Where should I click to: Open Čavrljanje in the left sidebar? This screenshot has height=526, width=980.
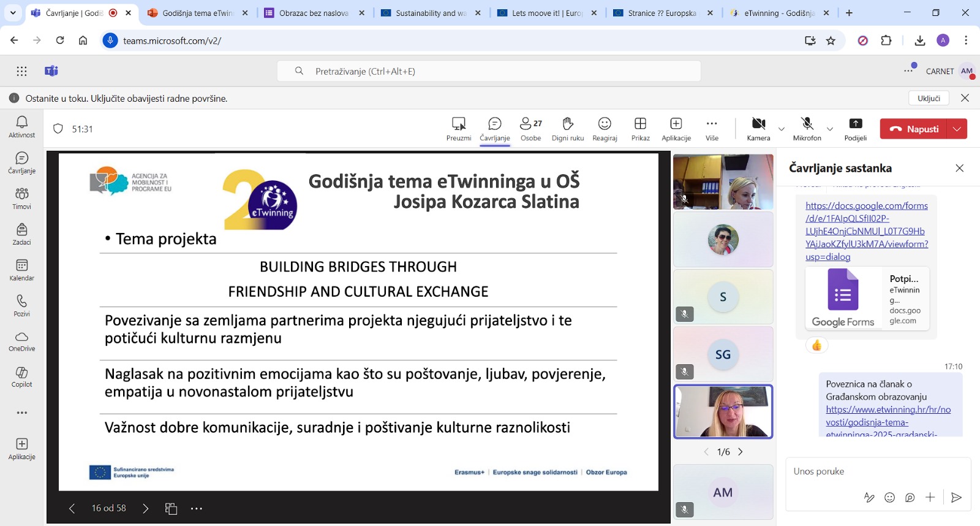click(x=21, y=163)
